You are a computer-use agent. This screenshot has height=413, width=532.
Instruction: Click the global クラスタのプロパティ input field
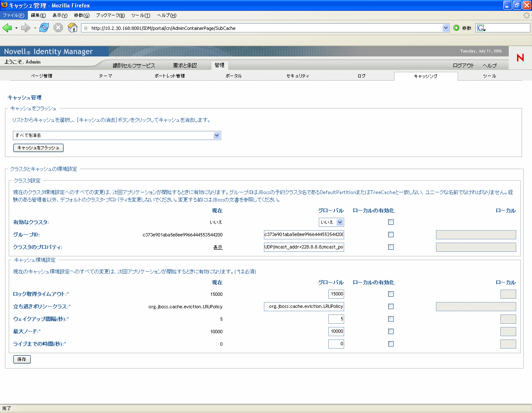(304, 247)
